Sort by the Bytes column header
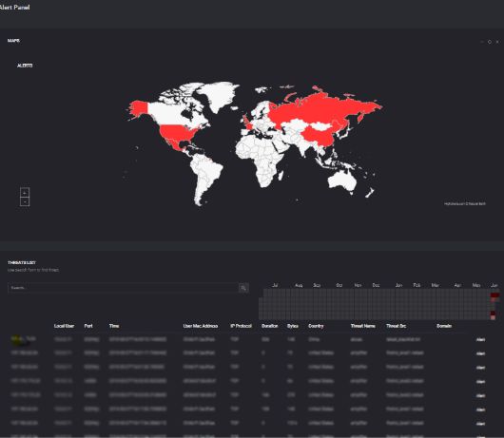The image size is (504, 438). point(293,326)
